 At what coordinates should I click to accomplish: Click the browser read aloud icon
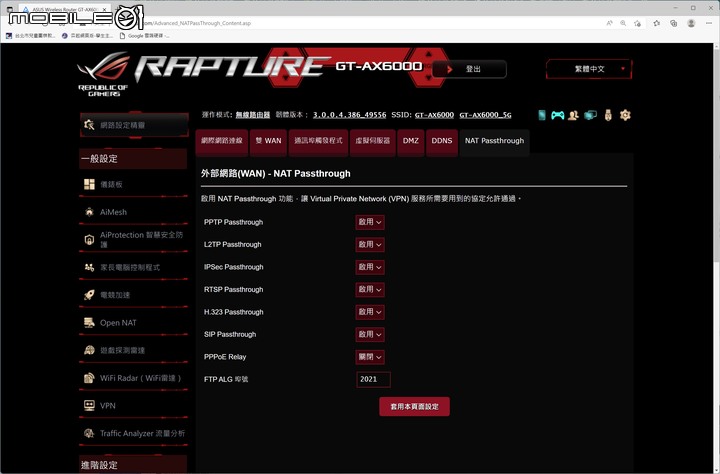pos(609,23)
